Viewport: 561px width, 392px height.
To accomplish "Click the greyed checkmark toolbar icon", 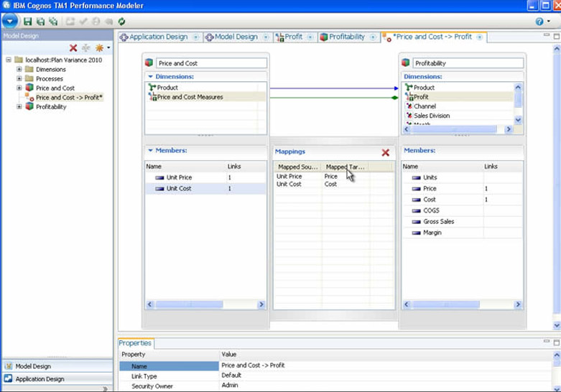I will point(83,22).
